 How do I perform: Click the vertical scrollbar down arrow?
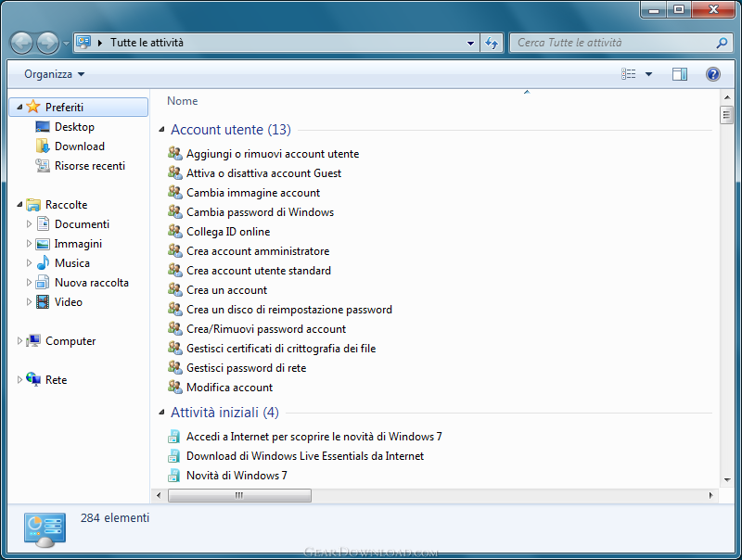[727, 480]
